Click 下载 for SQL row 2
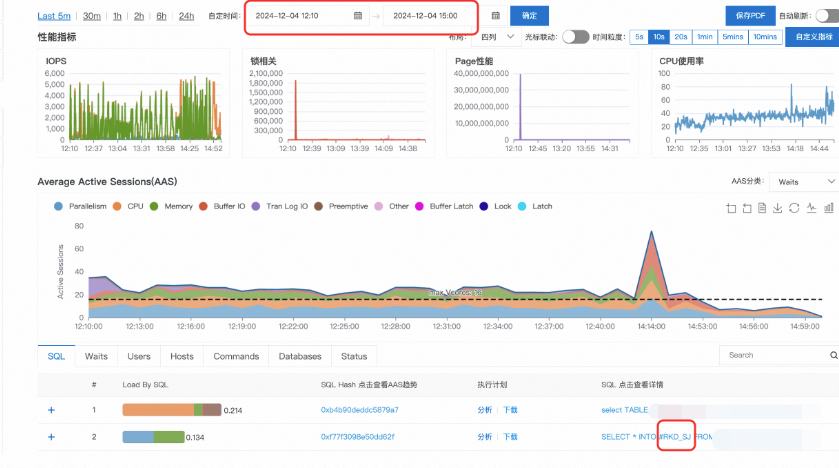839x468 pixels. tap(510, 437)
